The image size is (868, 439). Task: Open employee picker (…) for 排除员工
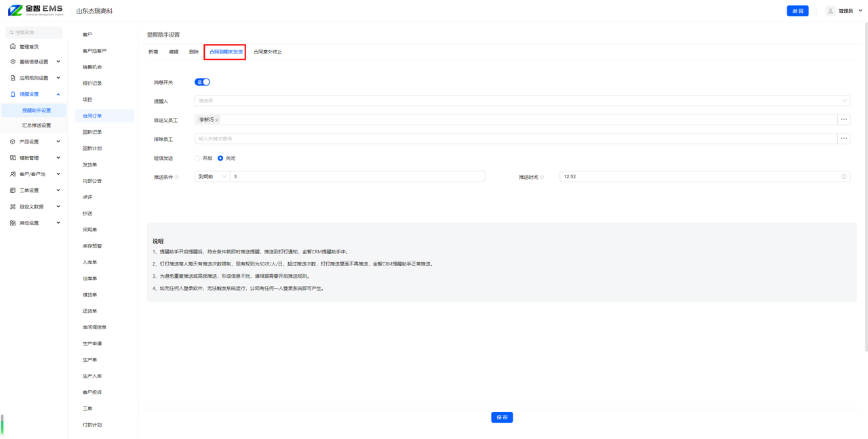point(844,138)
